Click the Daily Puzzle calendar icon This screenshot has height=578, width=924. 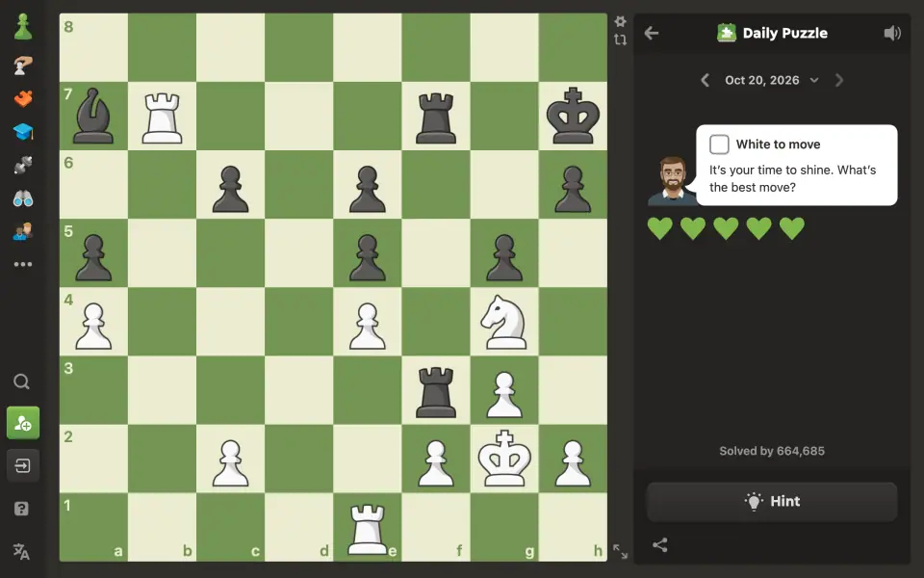(726, 33)
